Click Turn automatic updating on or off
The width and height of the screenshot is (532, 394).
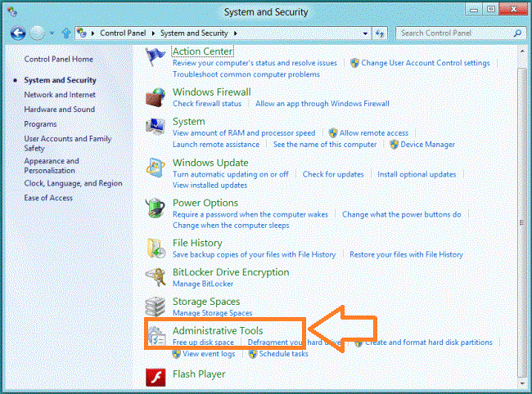tap(231, 174)
